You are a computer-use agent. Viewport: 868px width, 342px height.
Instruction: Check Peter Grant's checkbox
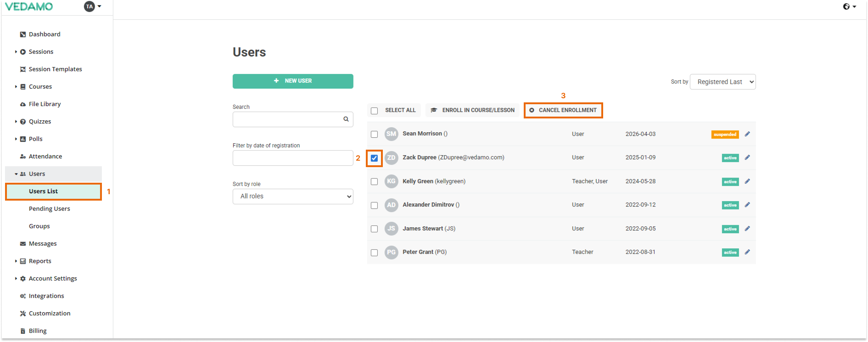coord(374,252)
